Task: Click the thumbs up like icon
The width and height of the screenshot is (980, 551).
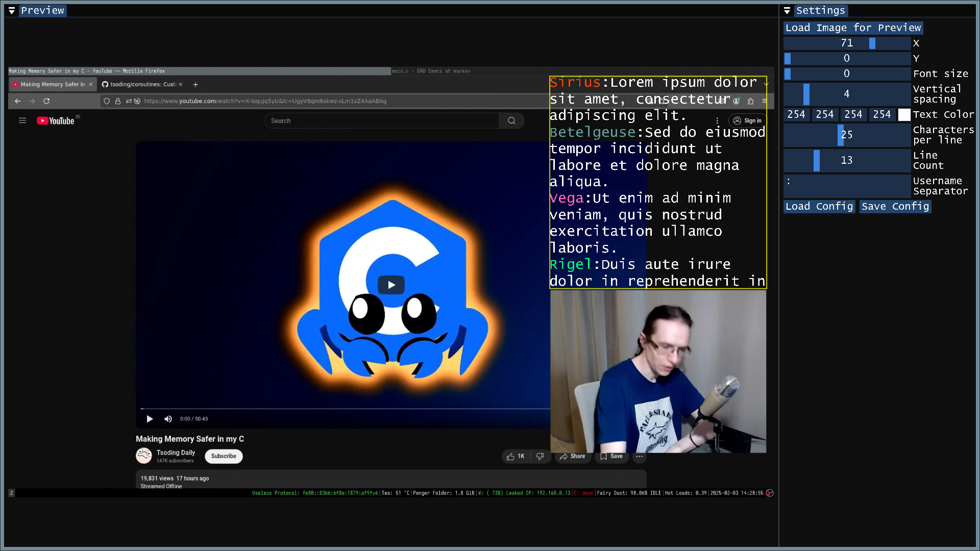Action: point(510,457)
